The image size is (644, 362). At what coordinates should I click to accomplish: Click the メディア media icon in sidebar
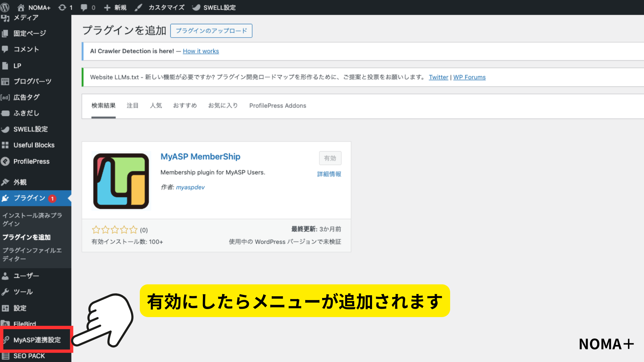coord(5,18)
